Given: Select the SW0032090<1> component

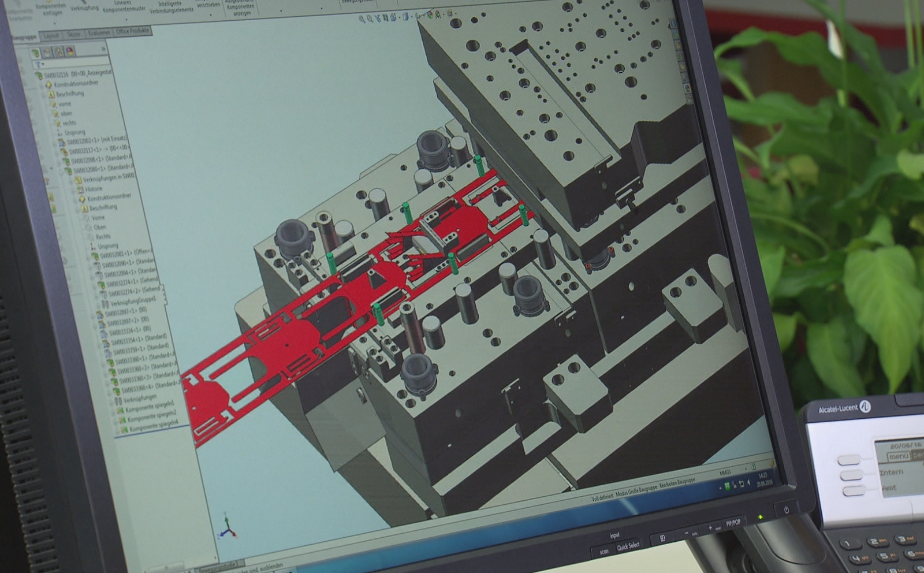Looking at the screenshot, I should (125, 263).
